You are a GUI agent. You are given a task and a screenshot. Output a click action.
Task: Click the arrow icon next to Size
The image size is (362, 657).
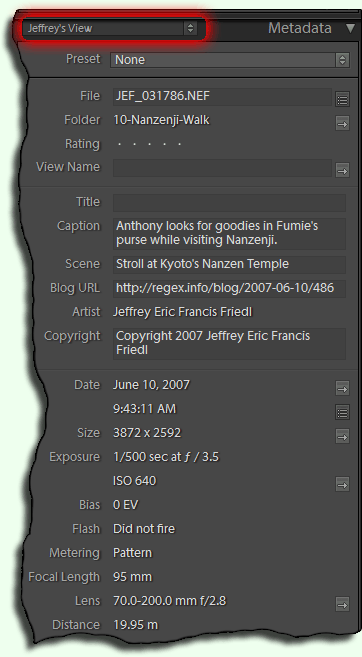click(x=342, y=437)
